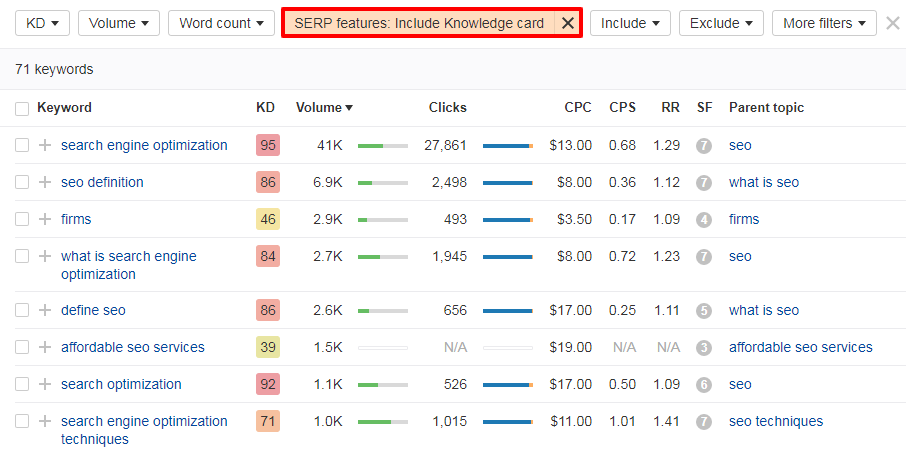The image size is (906, 454).
Task: Open 'affordable seo services' parent topic link
Action: 801,347
